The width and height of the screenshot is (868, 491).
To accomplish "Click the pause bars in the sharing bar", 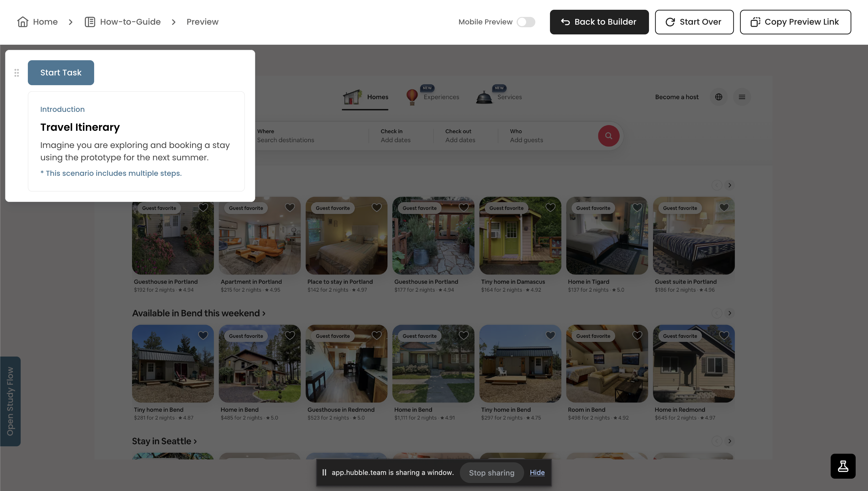I will (324, 472).
